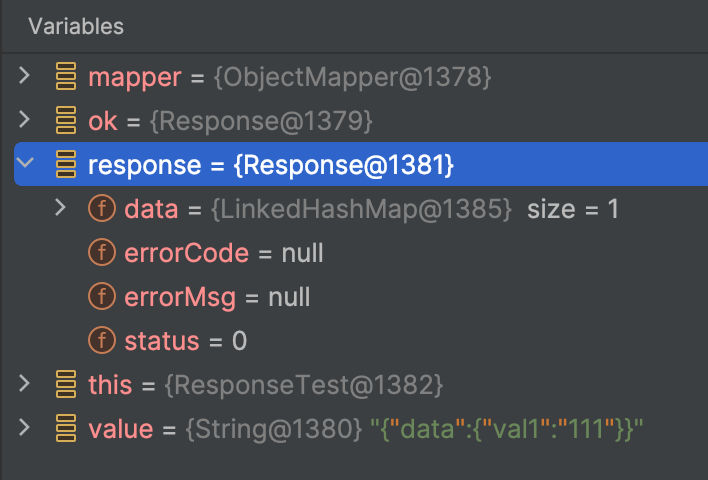Expand the mapper variable node

pos(25,77)
